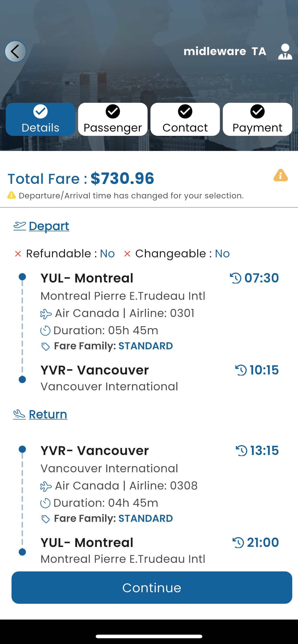Tap the clock icon beside 07:30
Viewport: 298px width, 644px height.
click(x=235, y=278)
